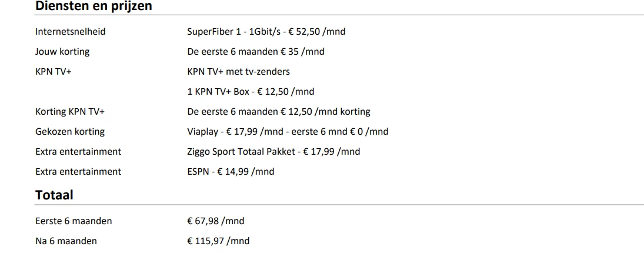Click the € 115,97 /mnd total amount
Viewport: 644px width, 260px height.
[x=218, y=241]
